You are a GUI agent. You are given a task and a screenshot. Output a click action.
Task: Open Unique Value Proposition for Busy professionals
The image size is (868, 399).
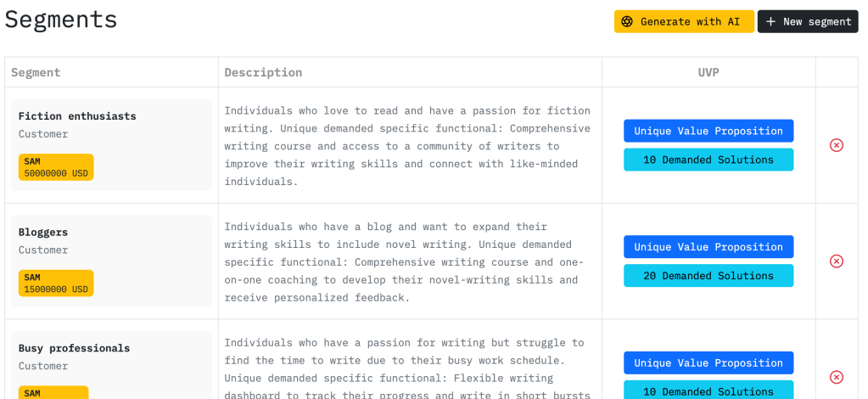[x=708, y=363]
